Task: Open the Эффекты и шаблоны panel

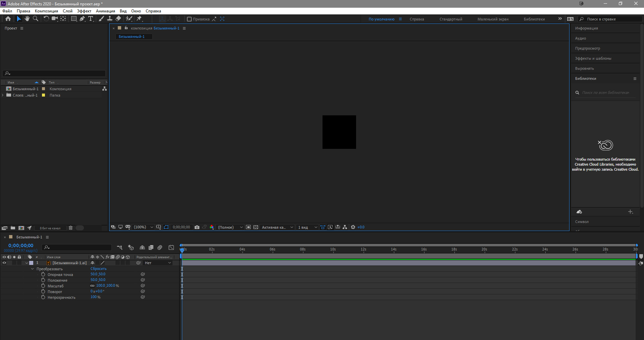Action: coord(593,58)
